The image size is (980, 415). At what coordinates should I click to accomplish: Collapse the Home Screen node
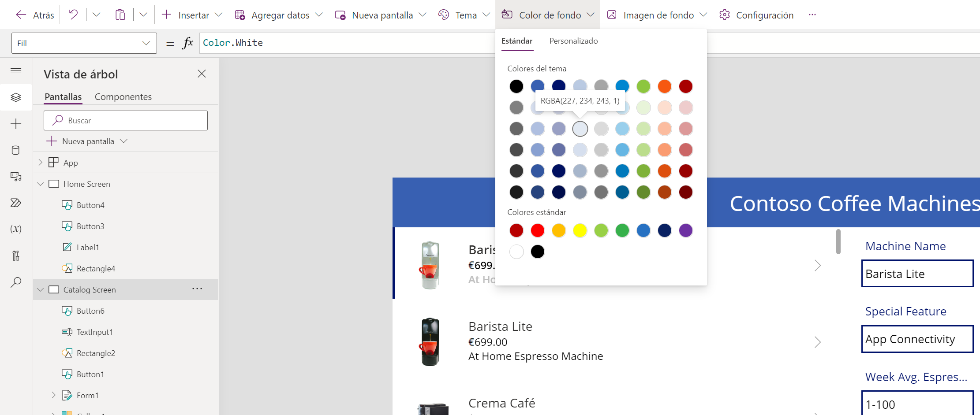[40, 184]
